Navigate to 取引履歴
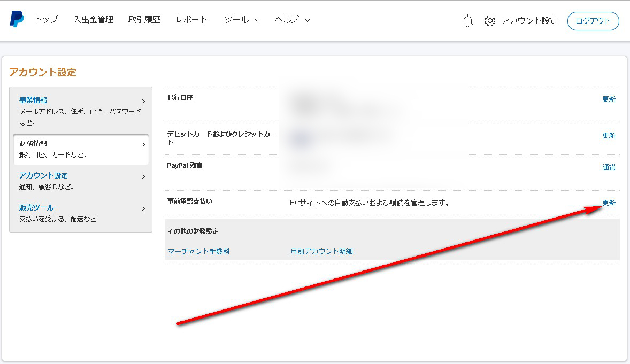This screenshot has width=630, height=364. coord(144,20)
